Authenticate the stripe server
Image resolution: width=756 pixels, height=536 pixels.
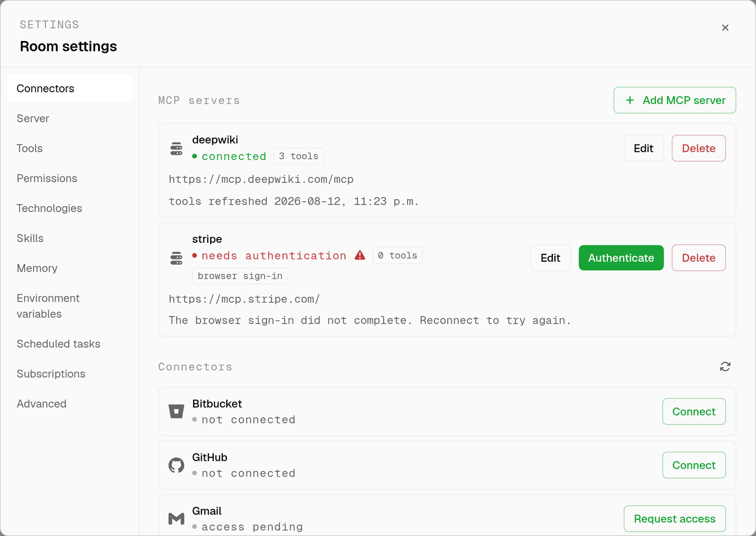click(x=621, y=258)
